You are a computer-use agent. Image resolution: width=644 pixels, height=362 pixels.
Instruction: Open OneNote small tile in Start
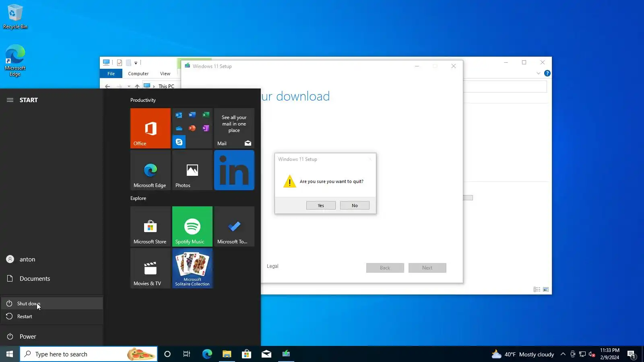coord(206,128)
